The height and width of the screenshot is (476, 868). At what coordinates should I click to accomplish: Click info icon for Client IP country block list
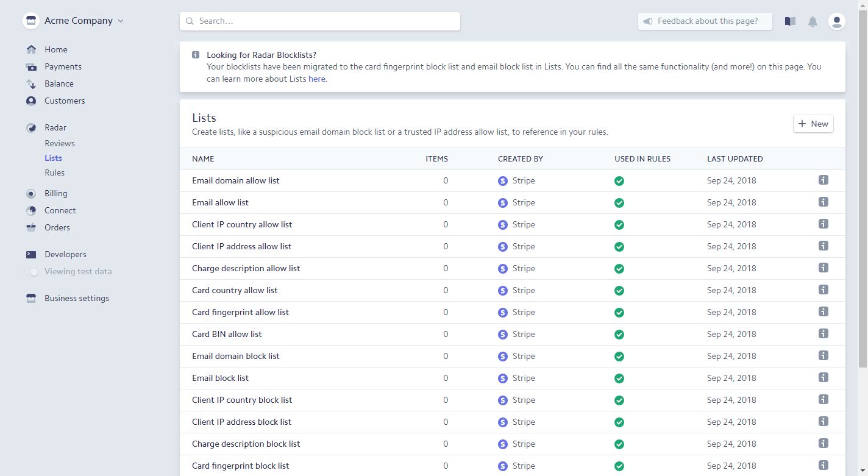(x=824, y=399)
